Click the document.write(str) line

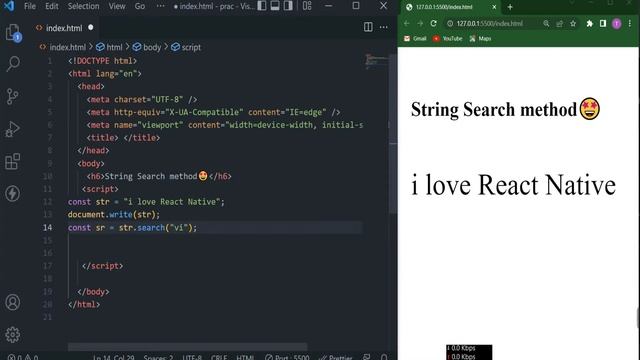tap(114, 214)
